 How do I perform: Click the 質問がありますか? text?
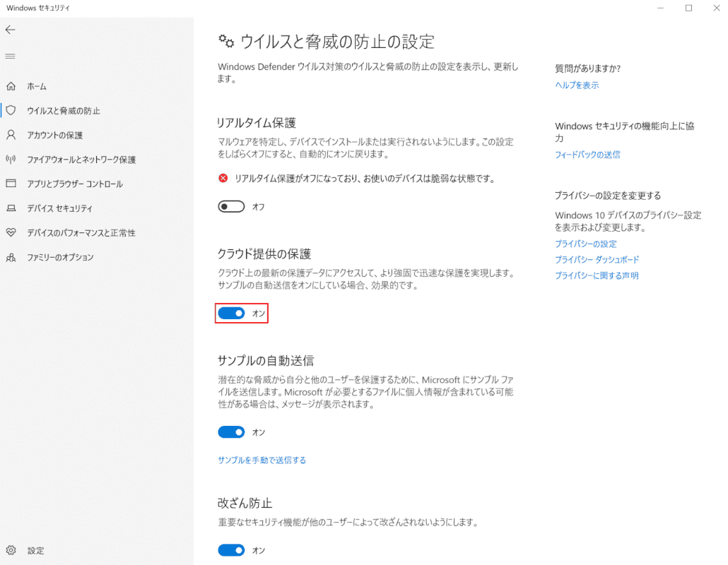pos(588,69)
